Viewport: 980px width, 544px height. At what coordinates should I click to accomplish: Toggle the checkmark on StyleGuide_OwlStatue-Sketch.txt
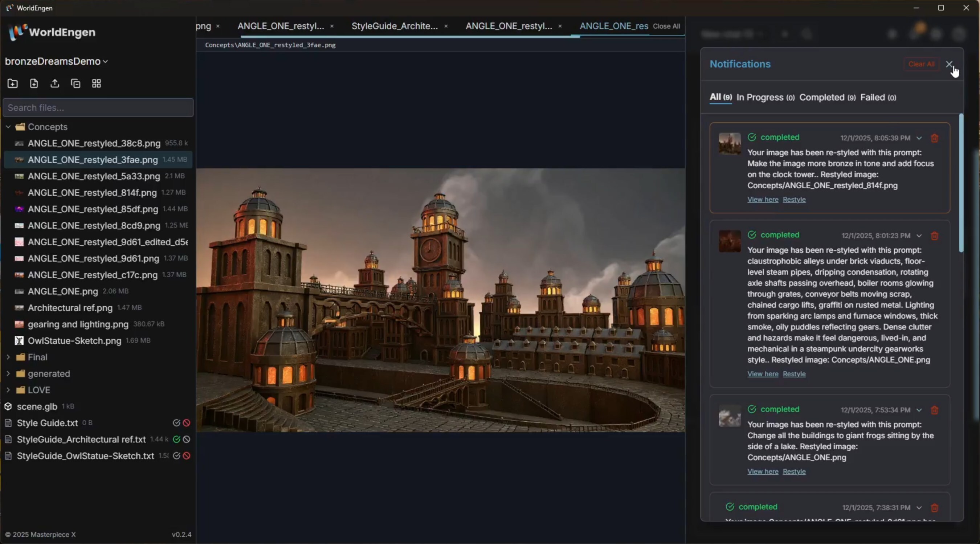tap(176, 456)
